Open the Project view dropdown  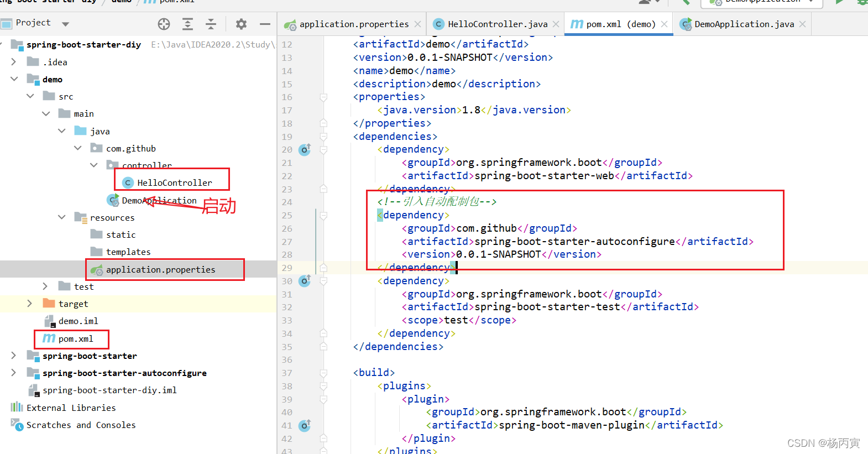65,24
